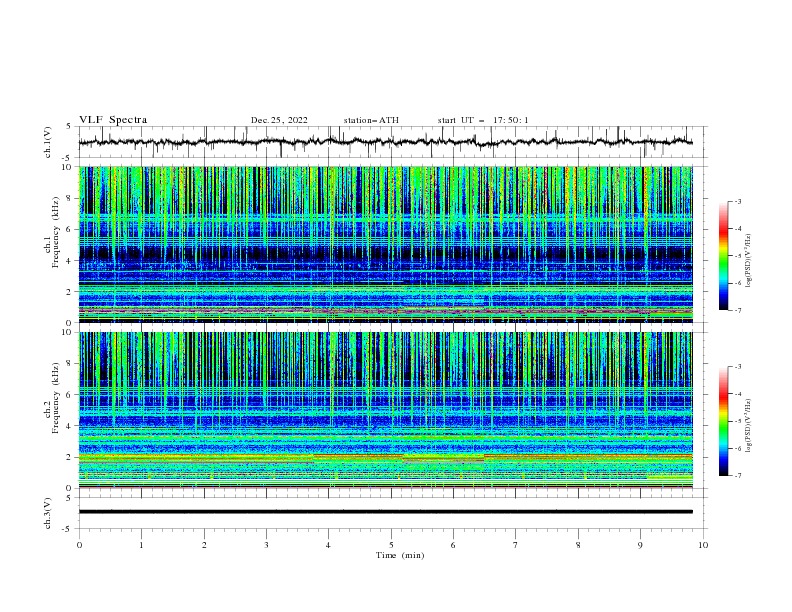Click time axis tick "7"
Viewport: 792px width, 612px height.
pos(516,545)
